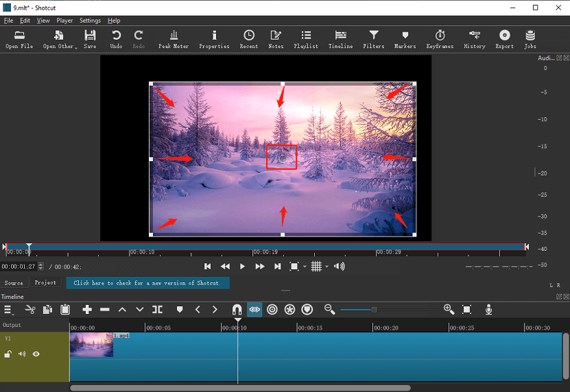Image resolution: width=570 pixels, height=392 pixels.
Task: Click the Undo toolbar button
Action: click(x=116, y=39)
